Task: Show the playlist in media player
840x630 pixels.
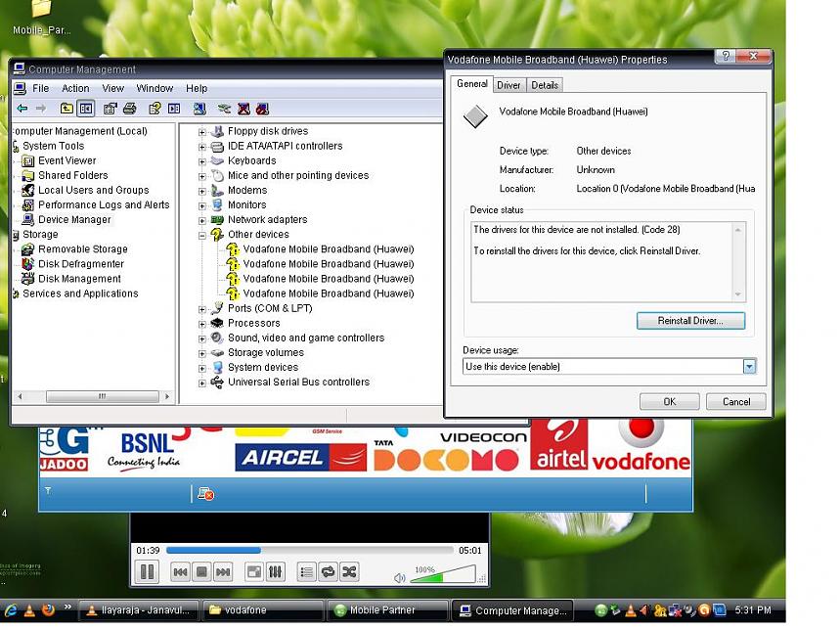Action: click(x=306, y=572)
